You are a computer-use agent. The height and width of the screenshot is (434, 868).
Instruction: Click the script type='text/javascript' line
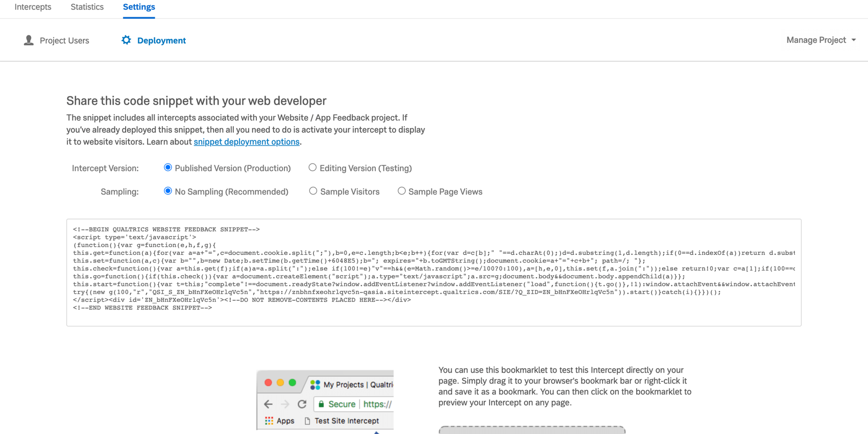coord(135,237)
